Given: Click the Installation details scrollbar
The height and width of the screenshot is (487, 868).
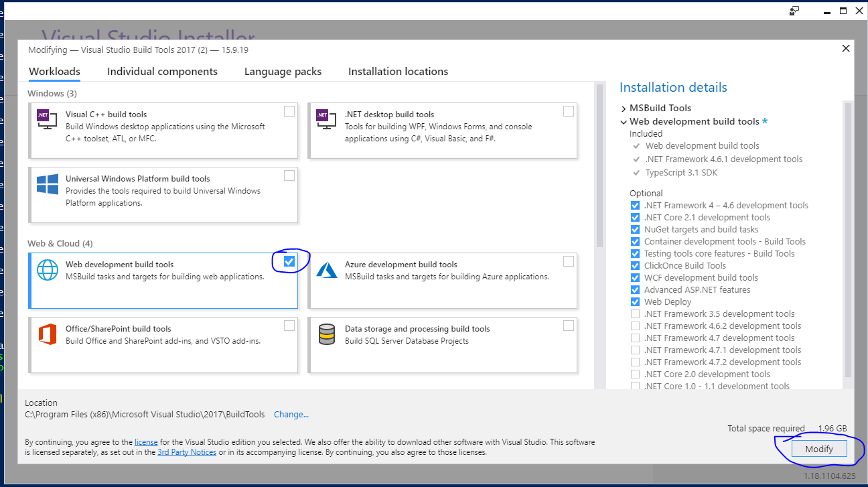Looking at the screenshot, I should [x=848, y=240].
